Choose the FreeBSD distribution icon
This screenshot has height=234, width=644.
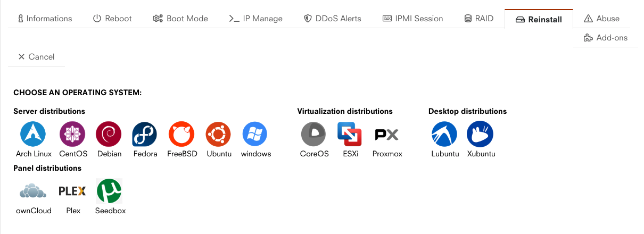point(181,134)
